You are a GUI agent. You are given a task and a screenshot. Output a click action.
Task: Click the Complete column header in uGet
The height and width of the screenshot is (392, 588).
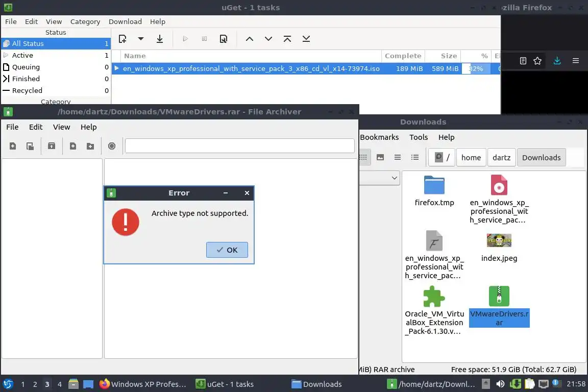pos(403,56)
